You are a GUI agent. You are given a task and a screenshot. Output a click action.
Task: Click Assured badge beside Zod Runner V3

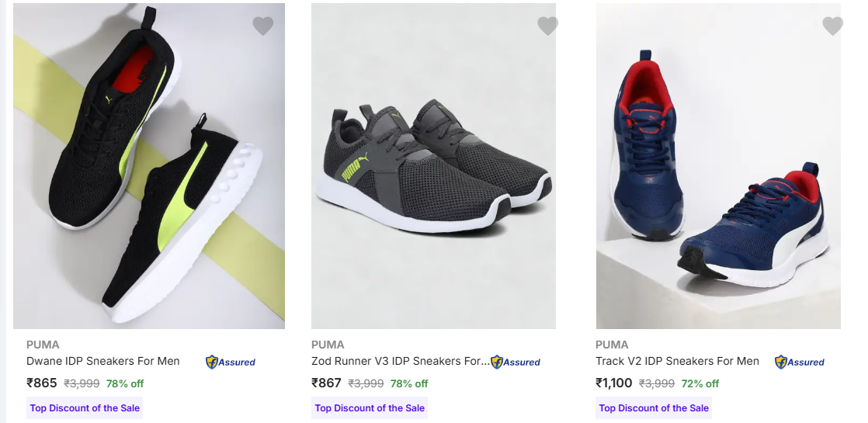[516, 362]
